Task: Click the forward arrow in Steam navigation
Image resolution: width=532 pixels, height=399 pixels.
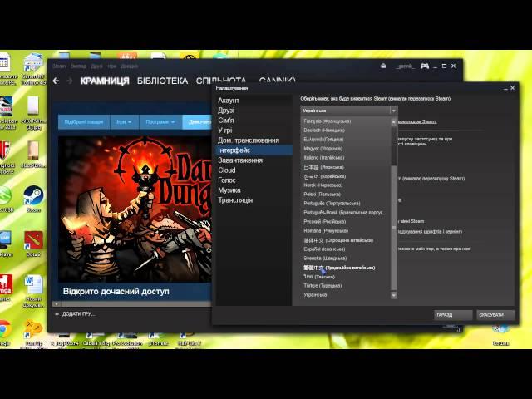Action: pyautogui.click(x=70, y=81)
